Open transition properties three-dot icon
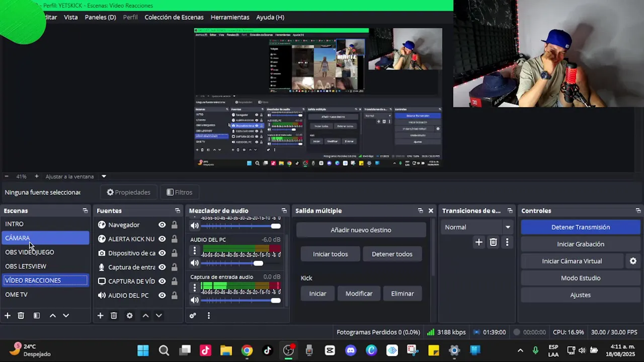This screenshot has width=644, height=362. pos(507,242)
